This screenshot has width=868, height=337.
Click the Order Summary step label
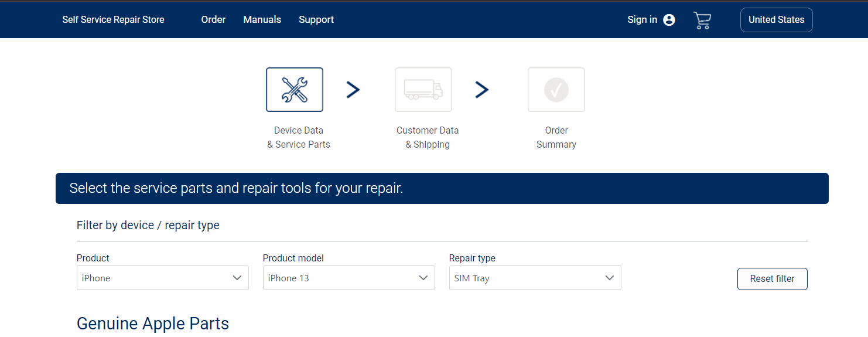pyautogui.click(x=556, y=137)
